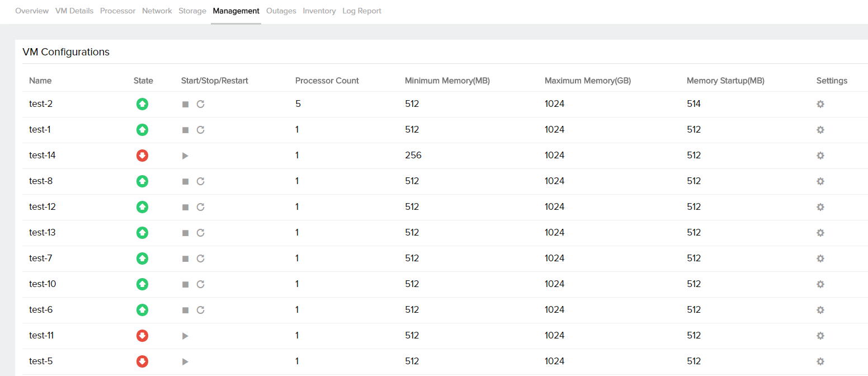Go to the Log Report tab
This screenshot has height=376, width=868.
tap(362, 11)
